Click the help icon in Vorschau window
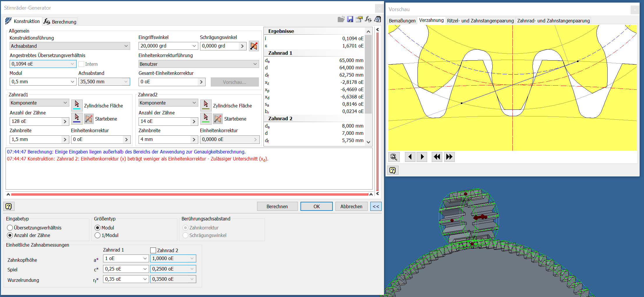The width and height of the screenshot is (644, 297). coord(392,170)
